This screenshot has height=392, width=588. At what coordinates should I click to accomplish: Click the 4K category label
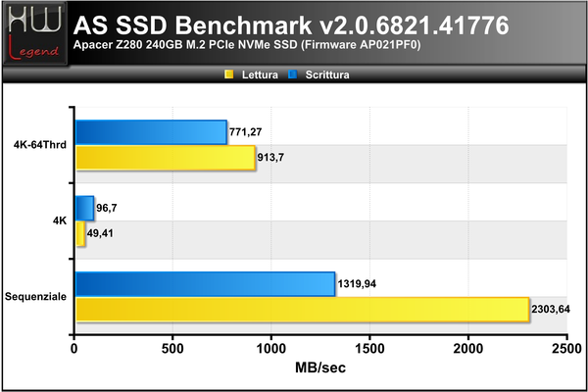click(x=60, y=220)
